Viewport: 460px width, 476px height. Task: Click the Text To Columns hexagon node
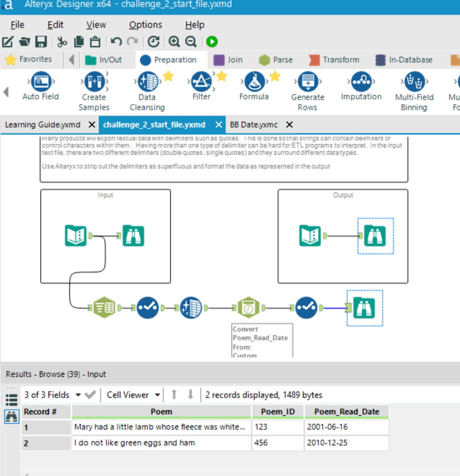104,308
